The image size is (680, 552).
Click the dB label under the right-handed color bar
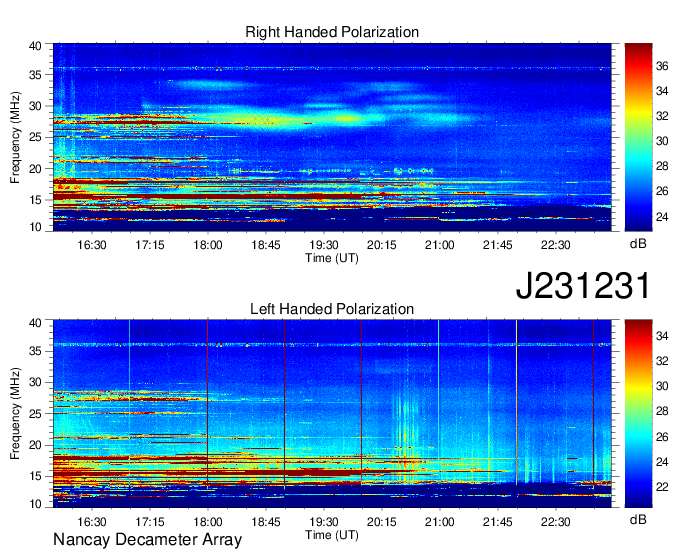tap(638, 244)
